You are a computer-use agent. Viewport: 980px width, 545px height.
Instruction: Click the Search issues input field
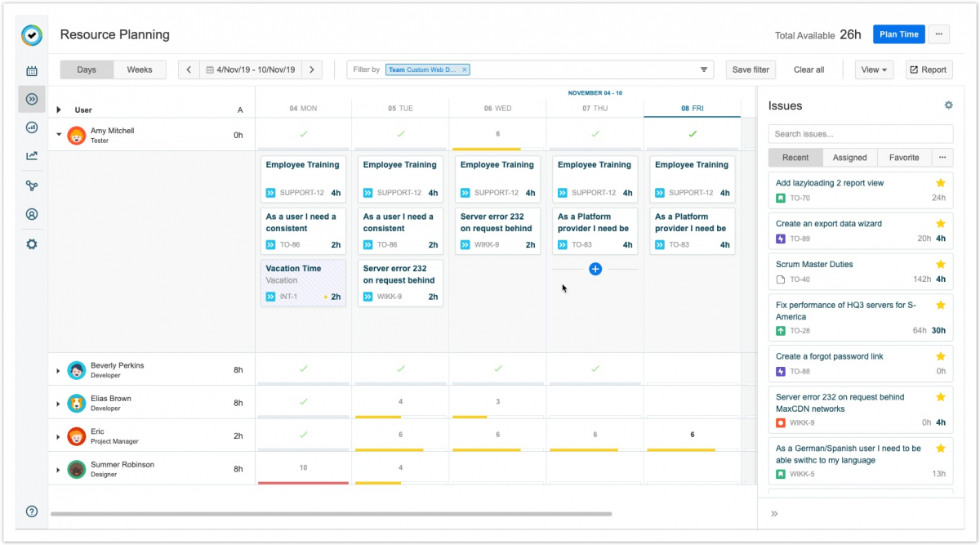[860, 134]
